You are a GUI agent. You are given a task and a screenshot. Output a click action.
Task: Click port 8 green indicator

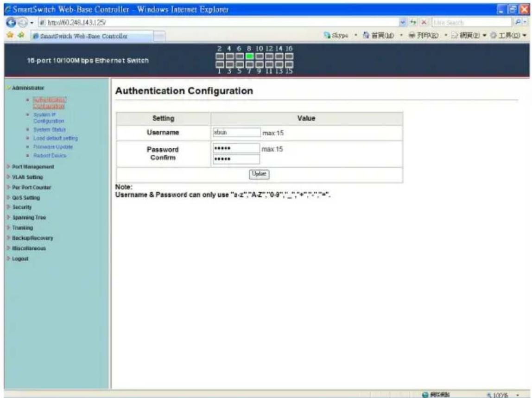point(249,56)
